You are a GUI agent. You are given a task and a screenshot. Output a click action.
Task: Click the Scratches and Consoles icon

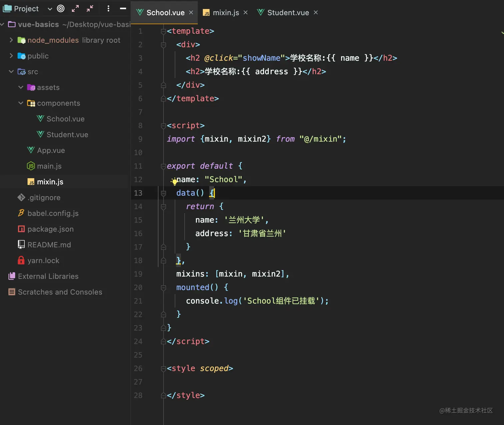point(12,292)
